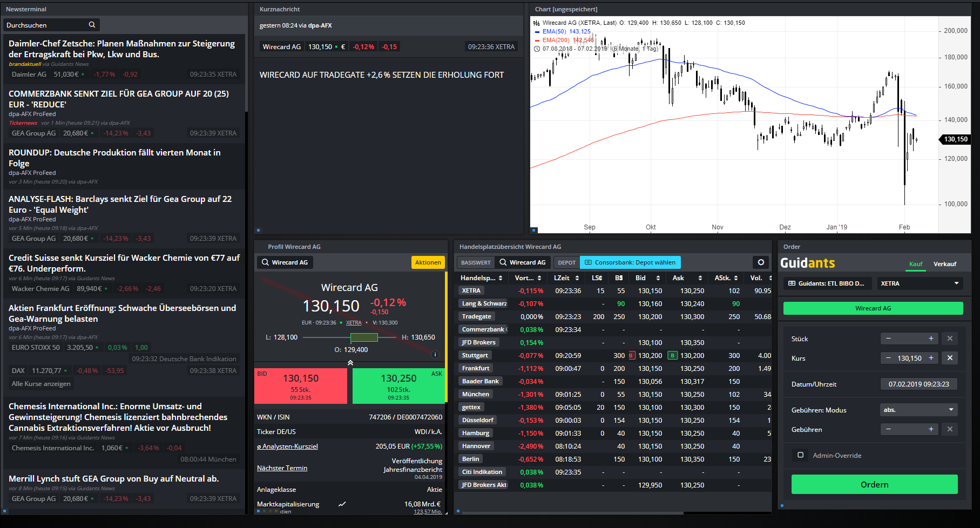Click blue EMA(50) legend marker
The width and height of the screenshot is (980, 528).
[x=537, y=31]
